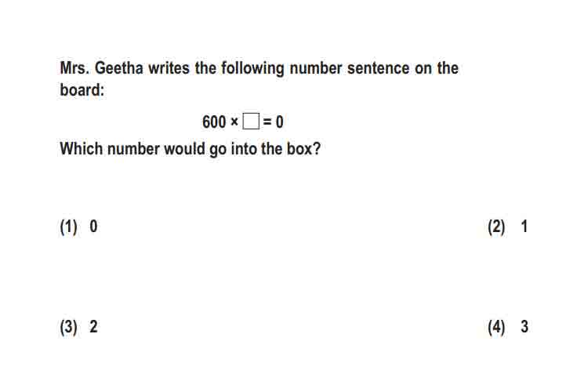The width and height of the screenshot is (588, 392).
Task: Click the word 'Mrs.' starting the question
Action: 74,68
